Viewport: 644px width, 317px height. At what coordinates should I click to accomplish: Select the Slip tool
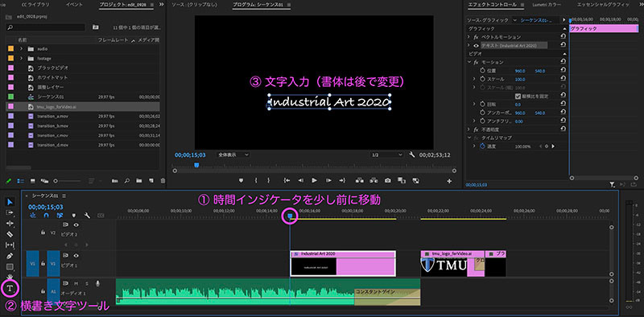point(10,245)
